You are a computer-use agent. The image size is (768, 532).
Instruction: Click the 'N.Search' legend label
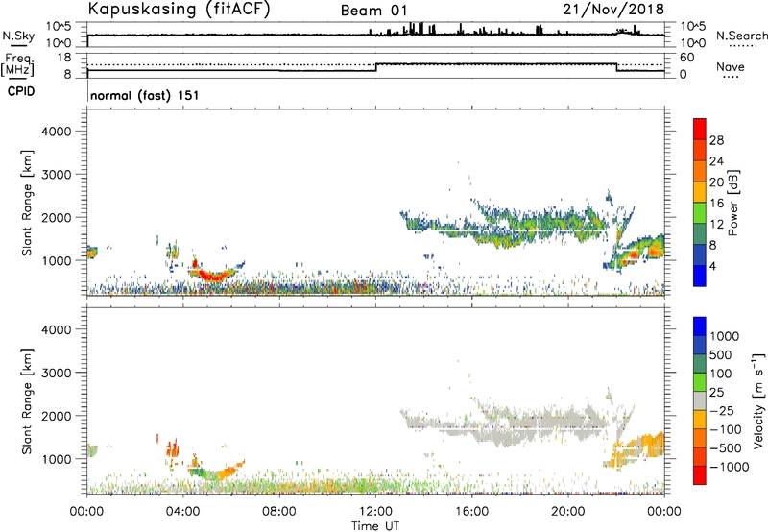(x=741, y=36)
